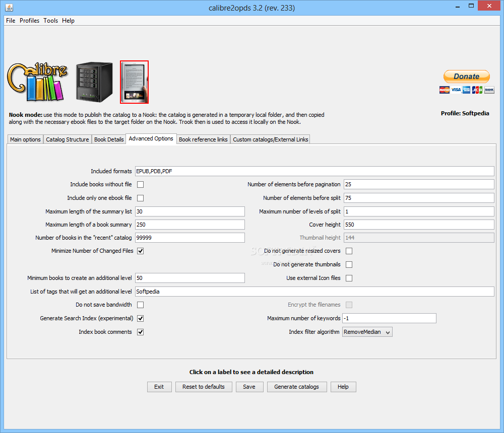Switch to Catalog Structure tab

tap(67, 139)
